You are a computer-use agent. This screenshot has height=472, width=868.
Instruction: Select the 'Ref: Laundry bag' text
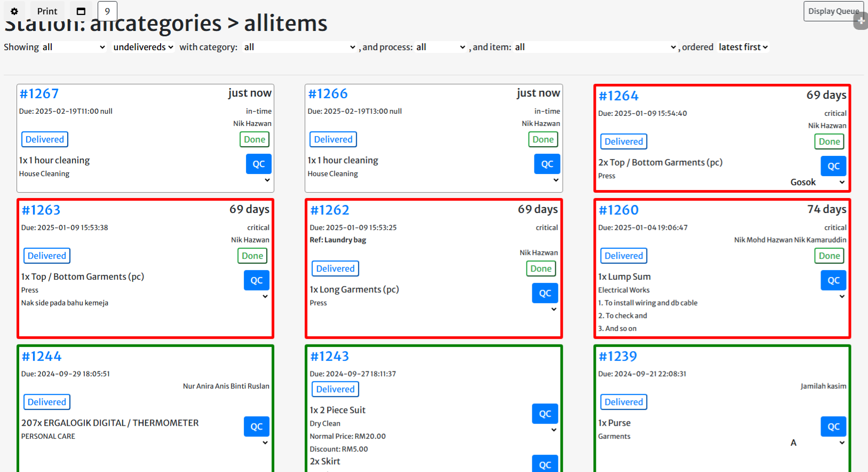pos(338,240)
